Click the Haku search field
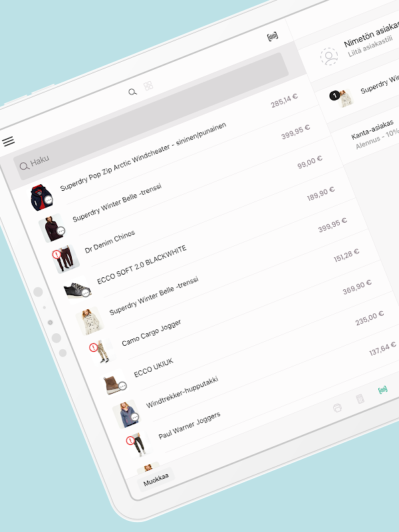Screen dimensions: 399x532 151,116
